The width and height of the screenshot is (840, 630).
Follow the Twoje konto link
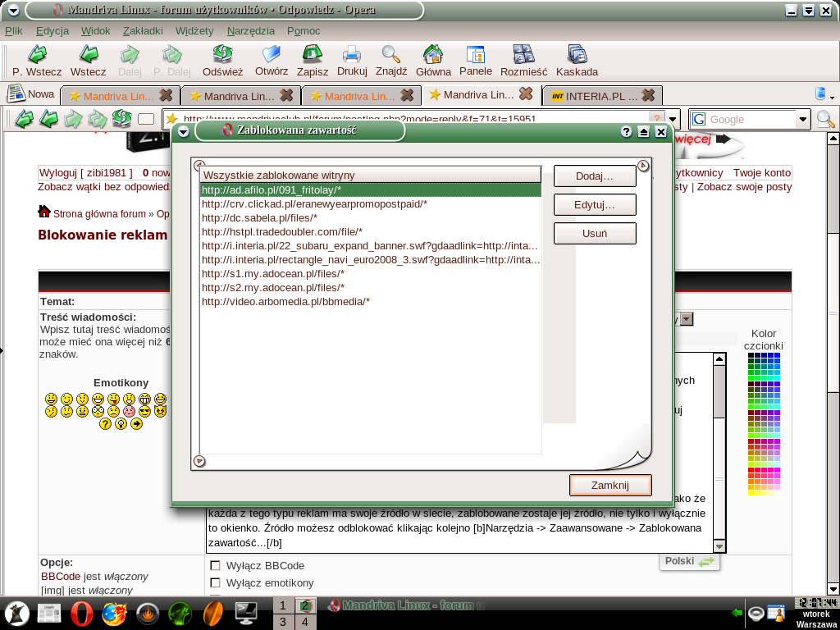click(762, 173)
